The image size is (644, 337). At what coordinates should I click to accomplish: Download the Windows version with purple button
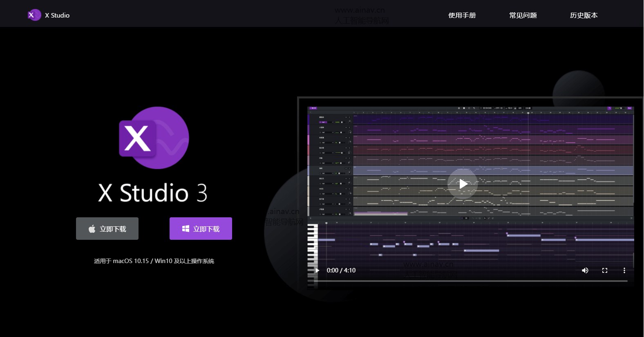pyautogui.click(x=201, y=229)
